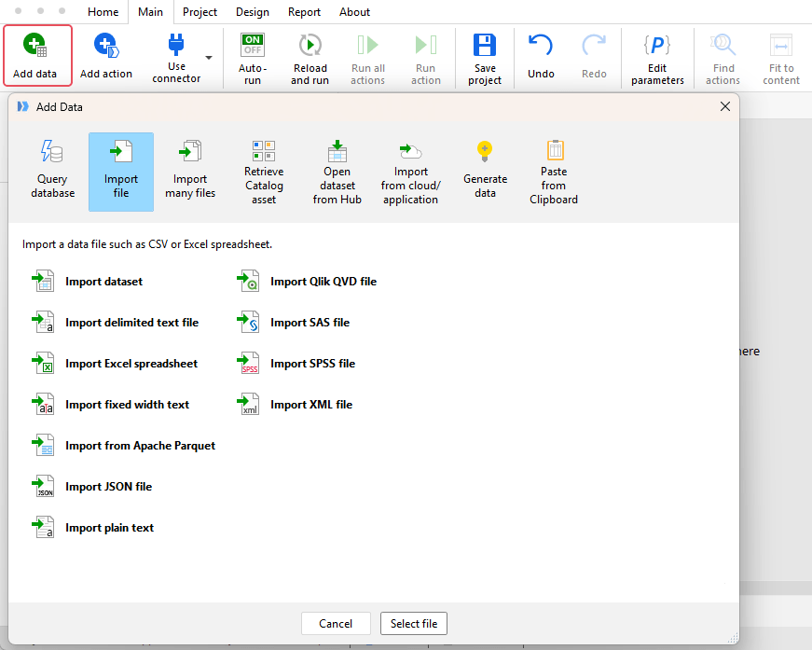Choose Open dataset from Hub

coord(337,172)
